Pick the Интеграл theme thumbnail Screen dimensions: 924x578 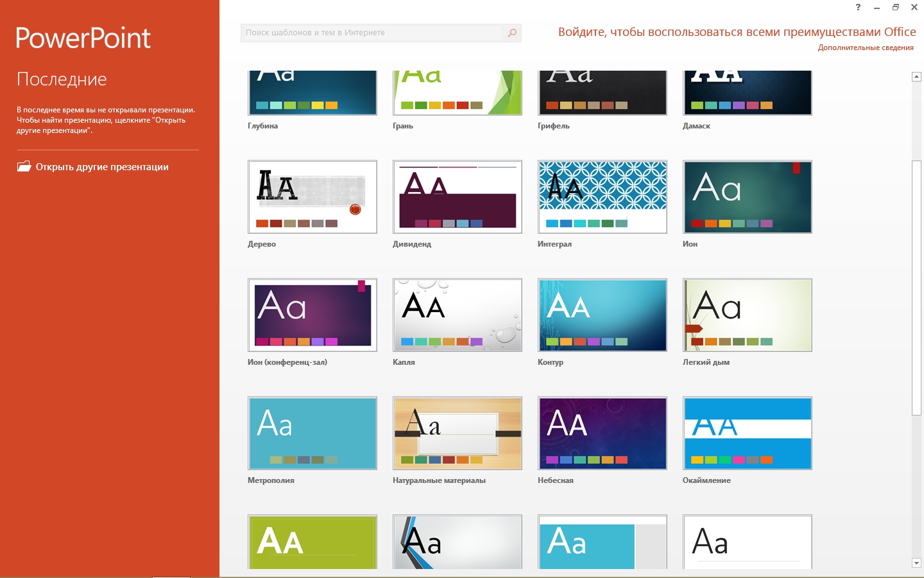pos(603,197)
